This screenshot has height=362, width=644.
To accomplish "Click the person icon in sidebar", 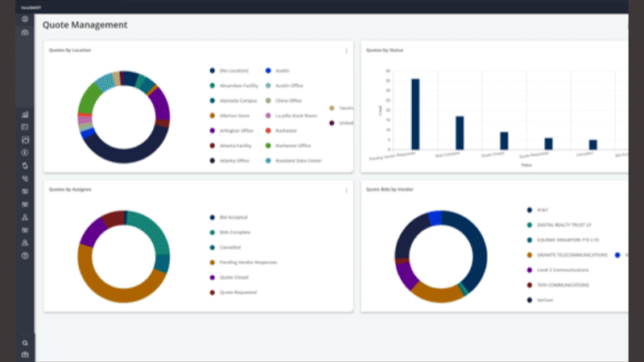I will 25,243.
